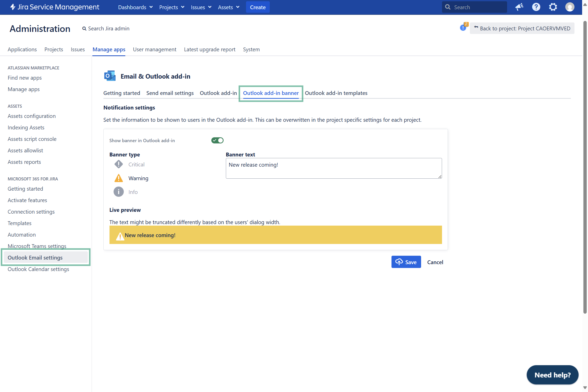588x392 pixels.
Task: Click the notification alert badge icon
Action: (x=463, y=27)
